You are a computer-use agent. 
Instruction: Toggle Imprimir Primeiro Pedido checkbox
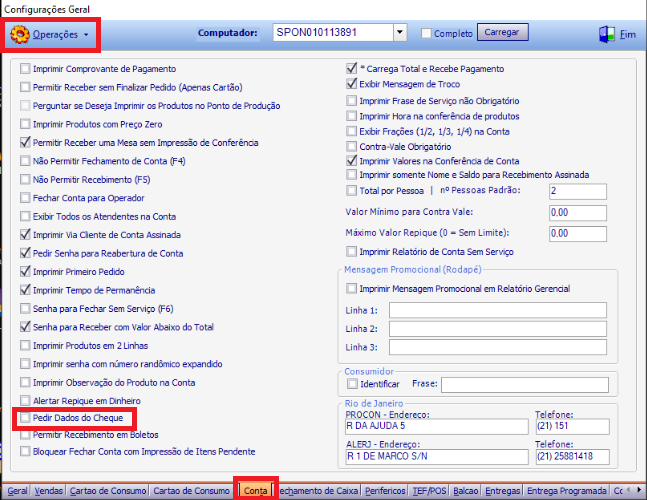[x=25, y=271]
